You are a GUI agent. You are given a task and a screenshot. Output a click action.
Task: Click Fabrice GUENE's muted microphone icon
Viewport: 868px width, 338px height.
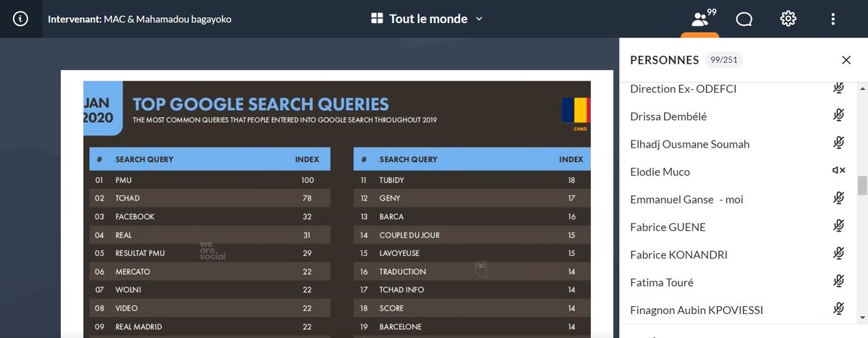[838, 227]
